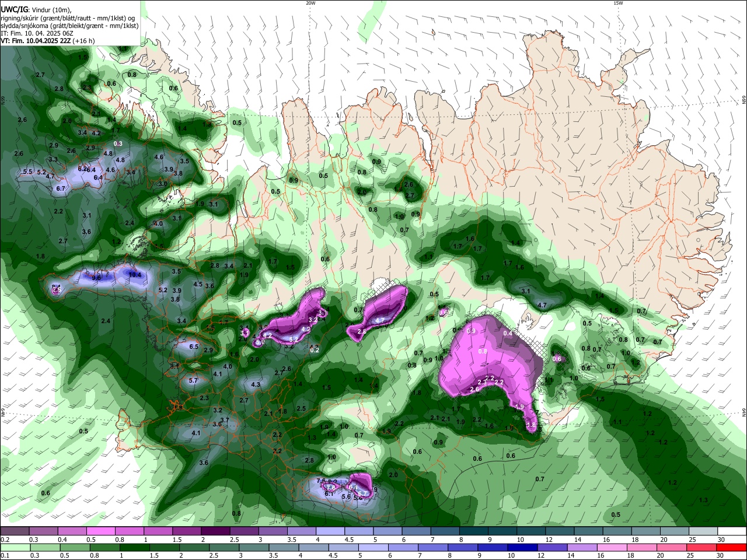This screenshot has height=560, width=747.
Task: Click the 25 label in the lower legend
Action: click(690, 556)
